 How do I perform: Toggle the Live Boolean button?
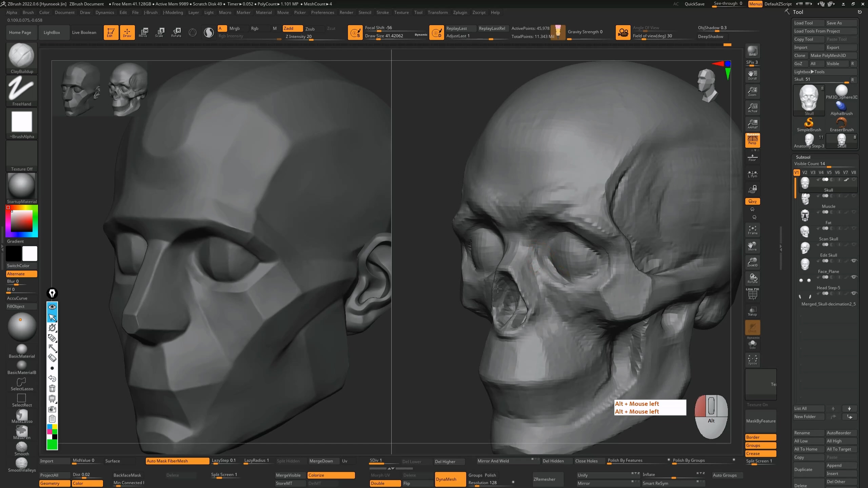tap(84, 33)
